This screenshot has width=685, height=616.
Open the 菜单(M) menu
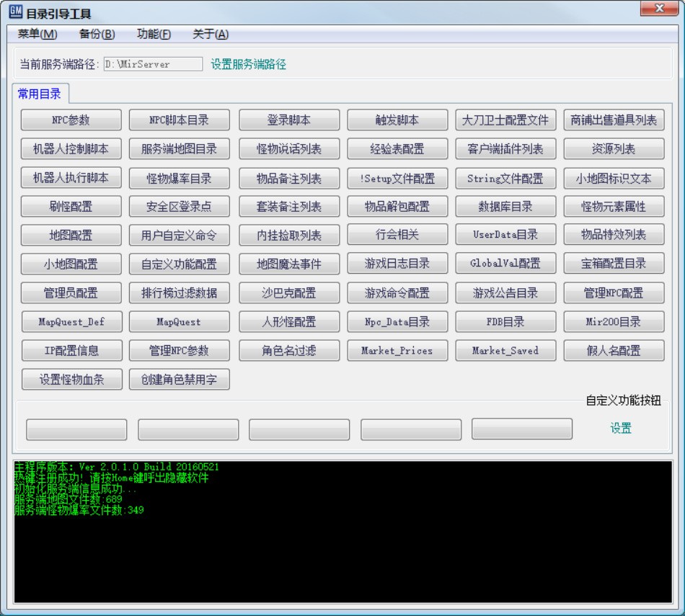click(37, 34)
